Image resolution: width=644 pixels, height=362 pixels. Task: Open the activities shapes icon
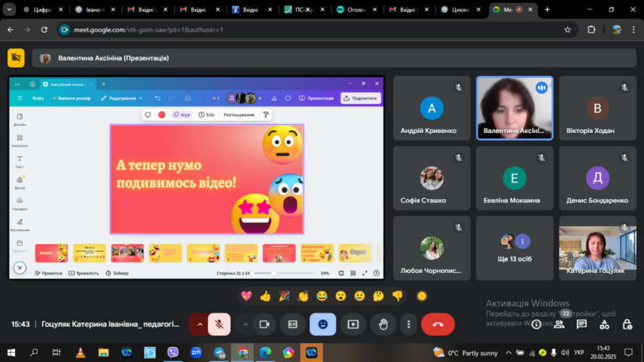click(x=604, y=324)
